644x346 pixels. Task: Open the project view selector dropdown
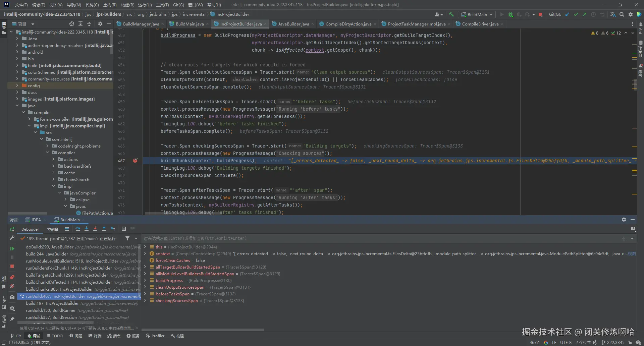pos(33,24)
